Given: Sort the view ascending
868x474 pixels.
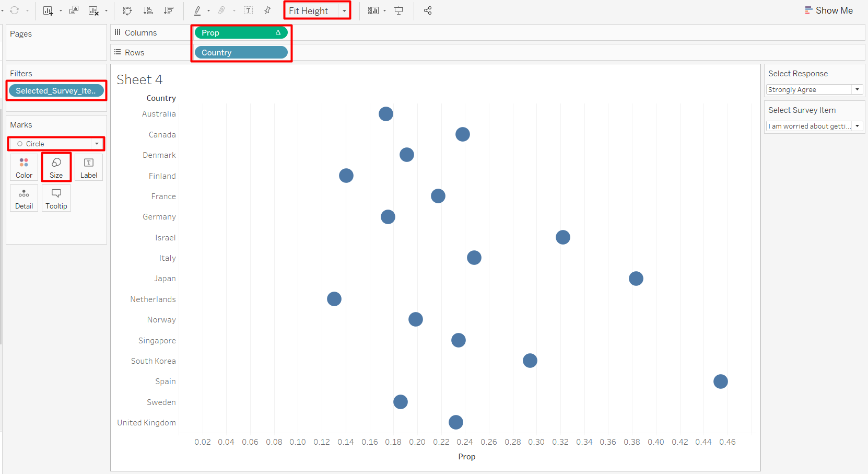Looking at the screenshot, I should point(148,10).
